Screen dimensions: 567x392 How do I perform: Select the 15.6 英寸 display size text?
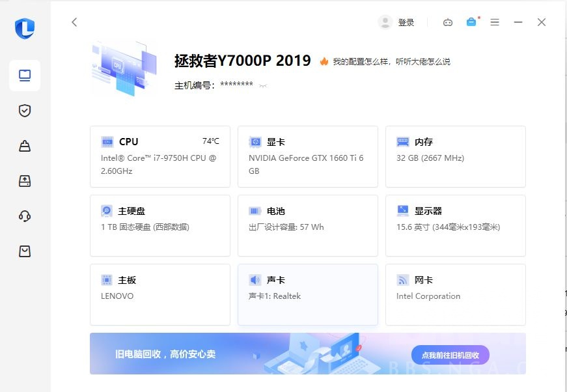click(449, 227)
